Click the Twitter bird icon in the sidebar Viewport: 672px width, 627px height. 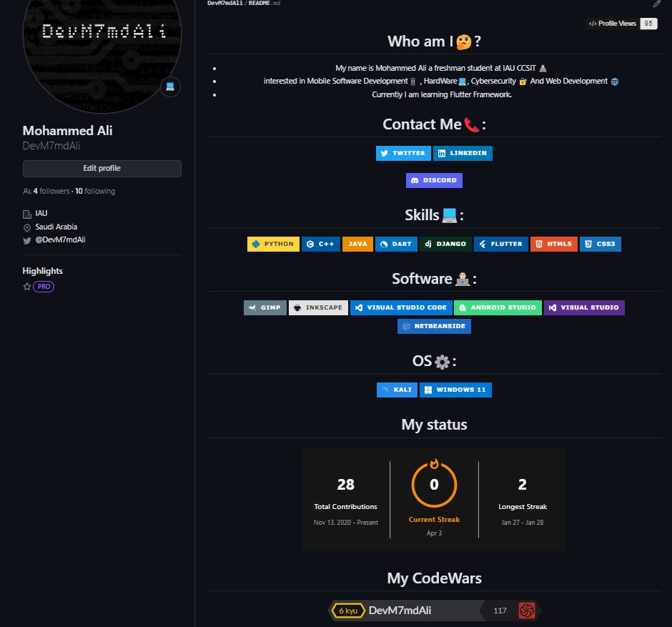point(27,241)
